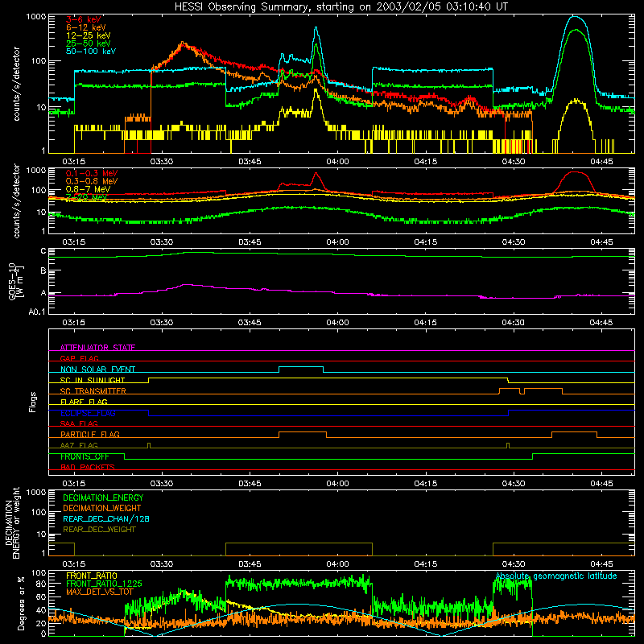Click the raised PARTICLE_FLAG step near 03:55
Image resolution: width=644 pixels, height=644 pixels.
tap(303, 432)
